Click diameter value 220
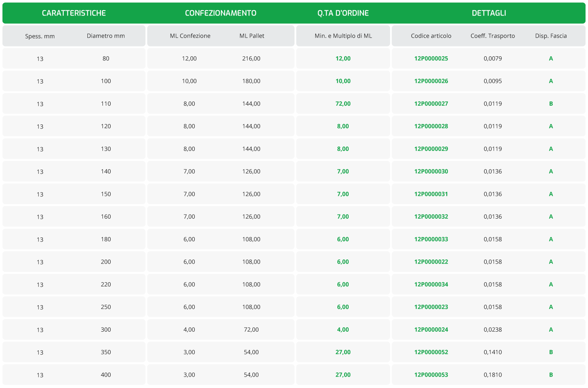This screenshot has width=588, height=388. [106, 284]
